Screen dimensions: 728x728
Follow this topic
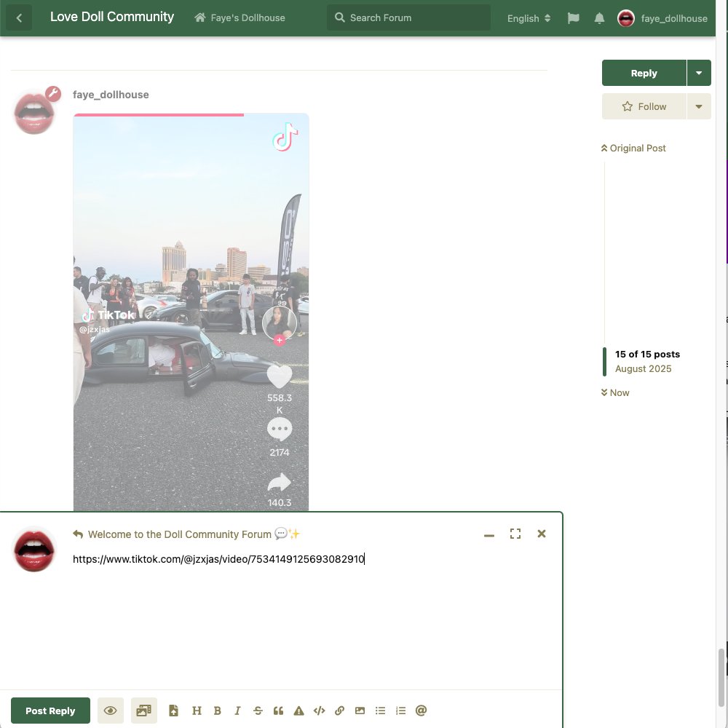coord(644,106)
